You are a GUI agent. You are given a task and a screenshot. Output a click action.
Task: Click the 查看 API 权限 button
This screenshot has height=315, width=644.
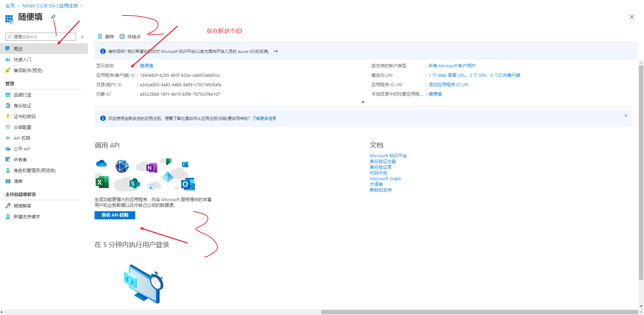115,215
